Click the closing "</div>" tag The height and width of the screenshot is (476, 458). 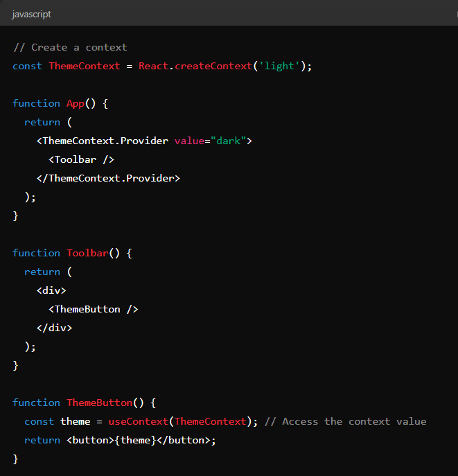pyautogui.click(x=54, y=328)
